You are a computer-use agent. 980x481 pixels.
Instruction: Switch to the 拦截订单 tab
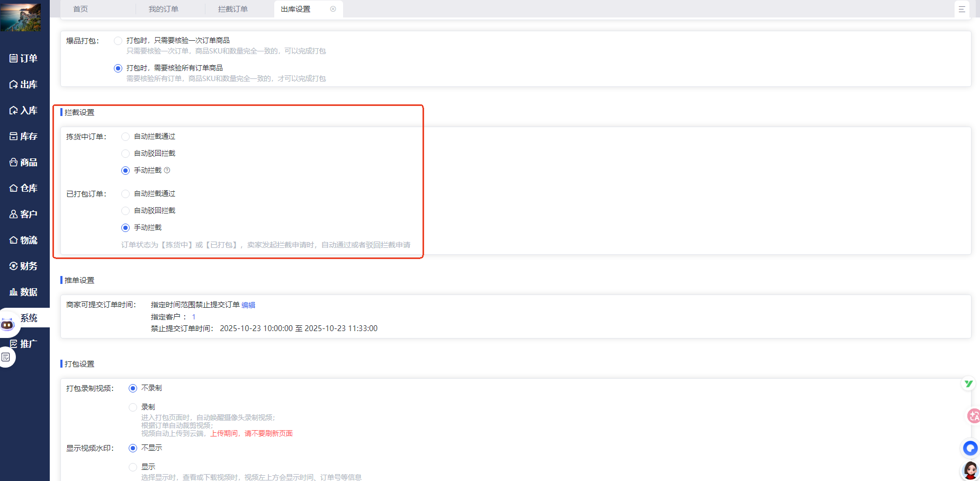coord(232,9)
